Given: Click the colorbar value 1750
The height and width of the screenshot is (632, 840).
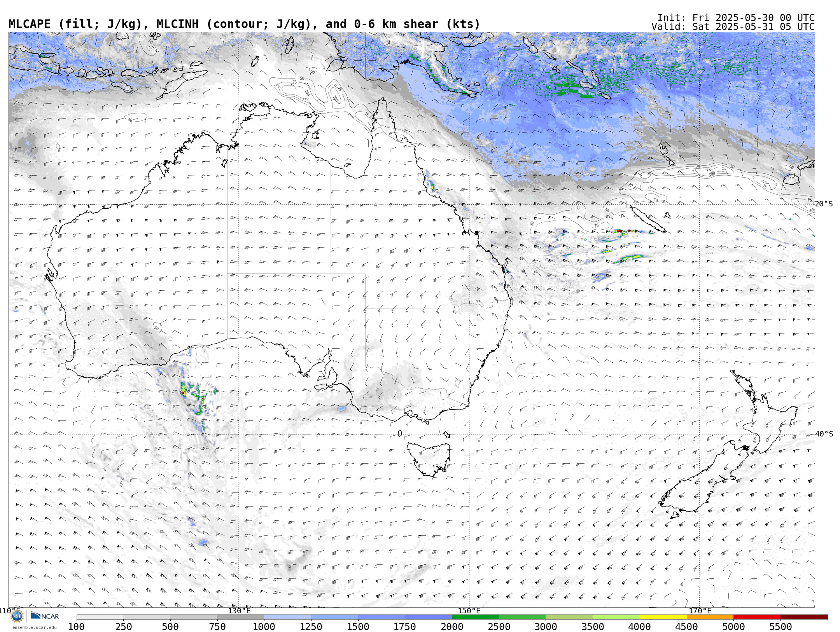Looking at the screenshot, I should coord(405,627).
